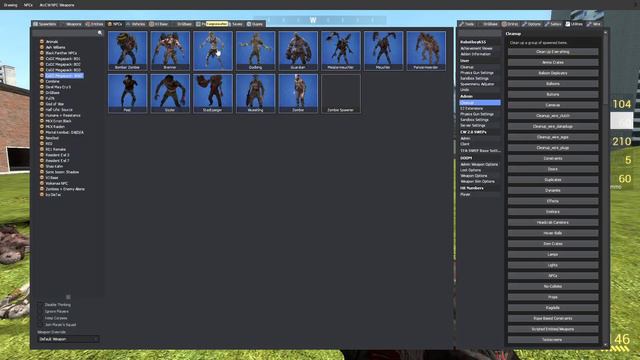This screenshot has width=640, height=360.
Task: Spawn the Meistermeuchler NPC
Action: pyautogui.click(x=340, y=51)
